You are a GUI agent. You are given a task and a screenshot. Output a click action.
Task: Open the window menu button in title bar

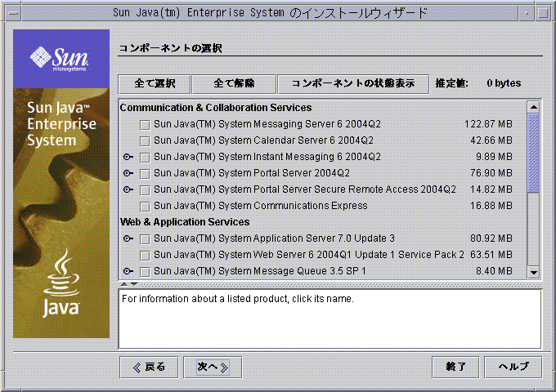[x=14, y=13]
